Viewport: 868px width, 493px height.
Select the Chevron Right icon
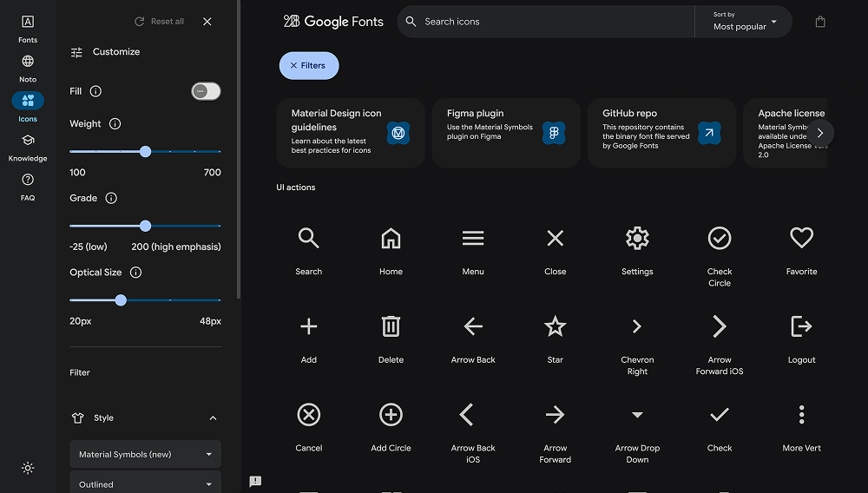637,326
